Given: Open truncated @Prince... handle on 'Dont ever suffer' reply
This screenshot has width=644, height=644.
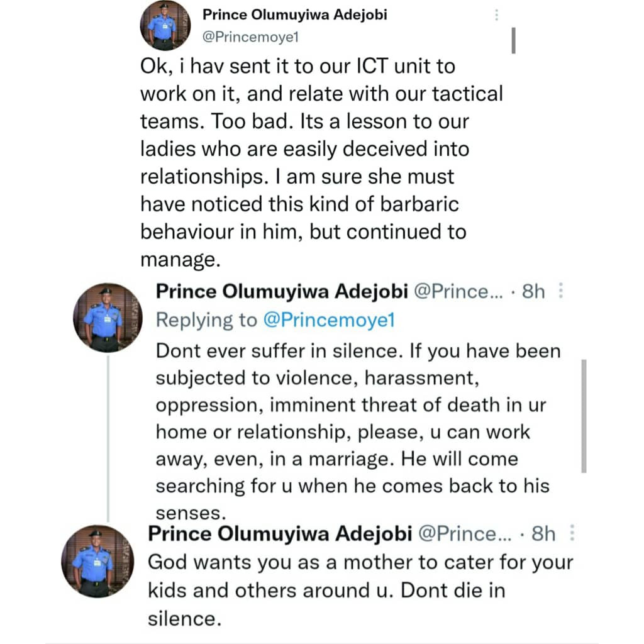Looking at the screenshot, I should 458,292.
